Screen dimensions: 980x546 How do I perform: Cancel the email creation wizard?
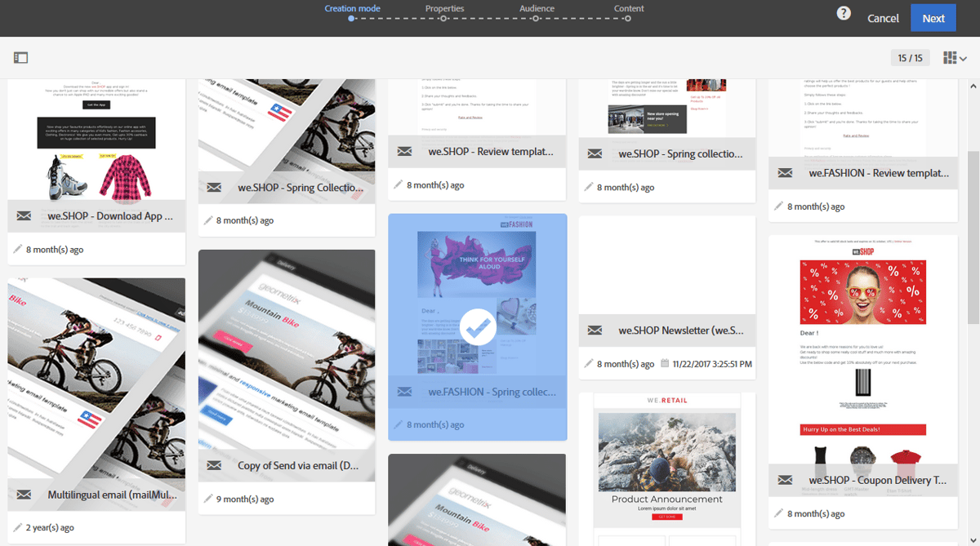pos(883,17)
